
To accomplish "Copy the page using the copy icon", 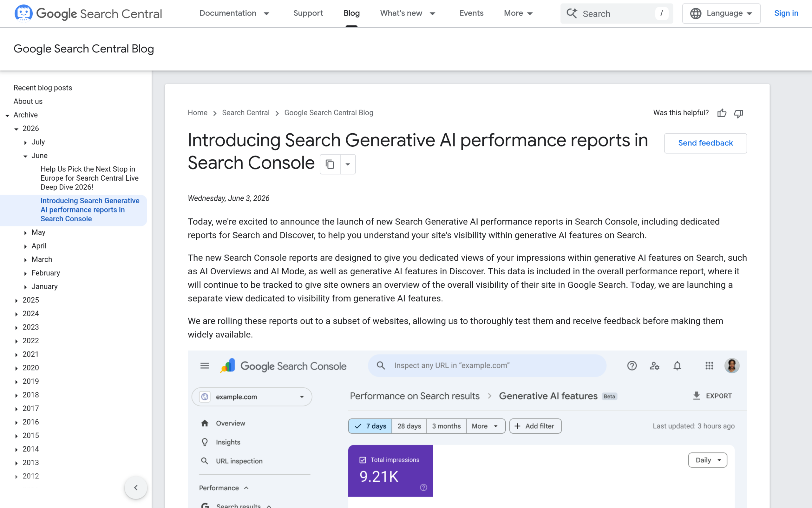I will 330,164.
